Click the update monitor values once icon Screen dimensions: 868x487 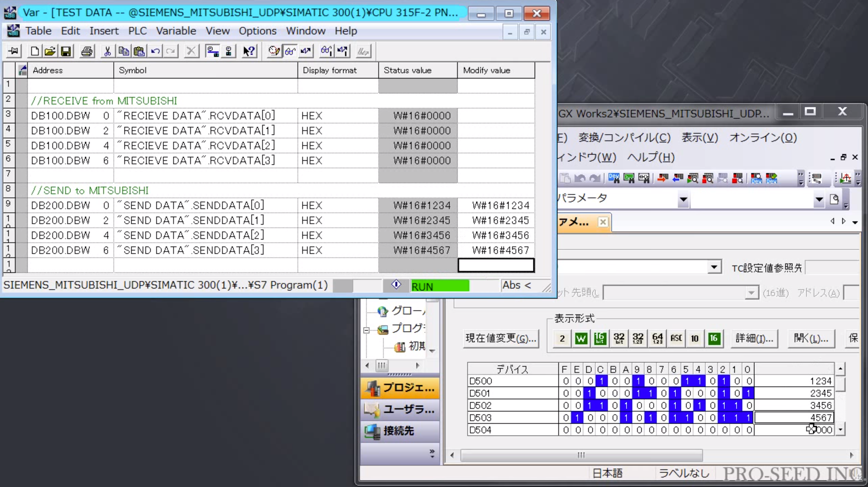tap(326, 51)
